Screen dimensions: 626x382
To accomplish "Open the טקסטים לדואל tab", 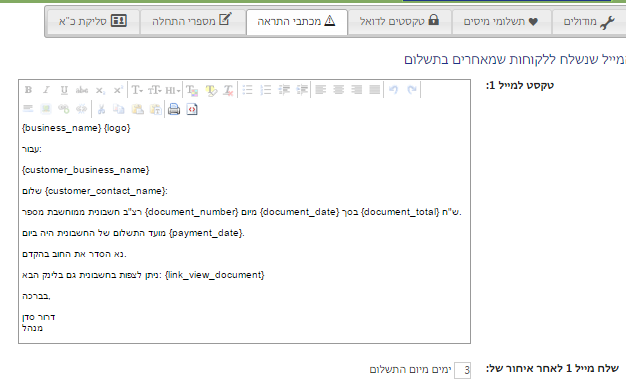I will point(400,22).
